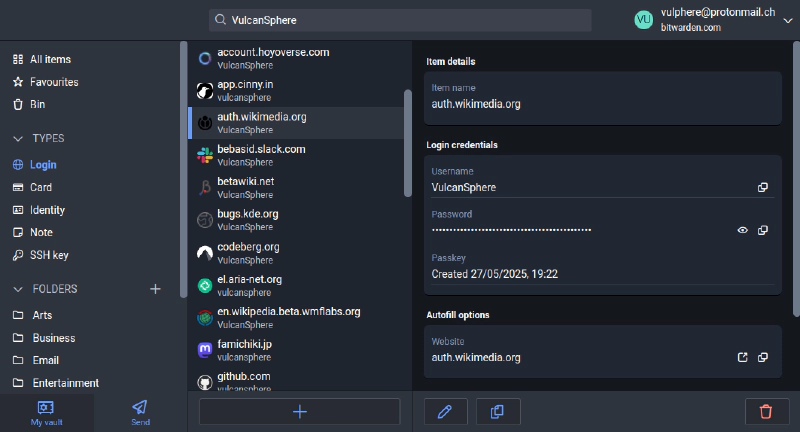Delete the item with bin icon
Image resolution: width=800 pixels, height=432 pixels.
click(766, 411)
